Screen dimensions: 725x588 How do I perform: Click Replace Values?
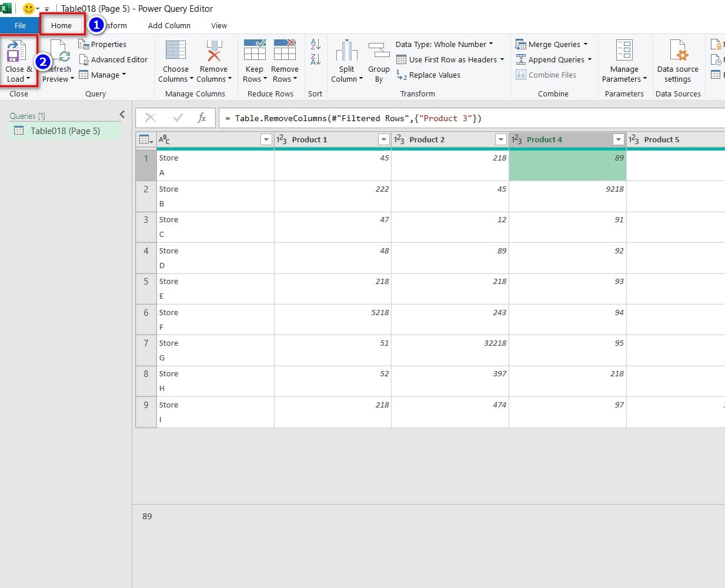(x=428, y=75)
